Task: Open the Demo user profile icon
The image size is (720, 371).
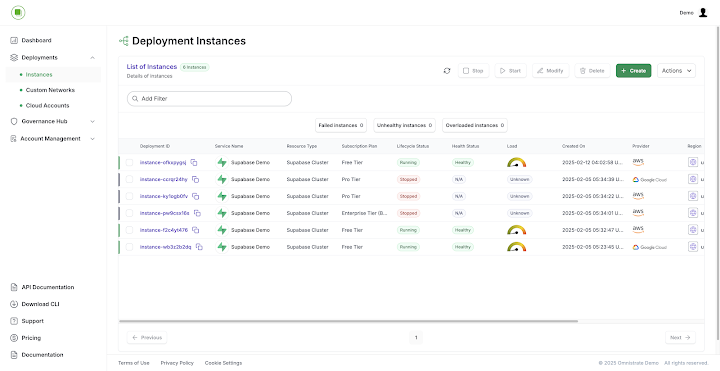Action: pos(703,13)
